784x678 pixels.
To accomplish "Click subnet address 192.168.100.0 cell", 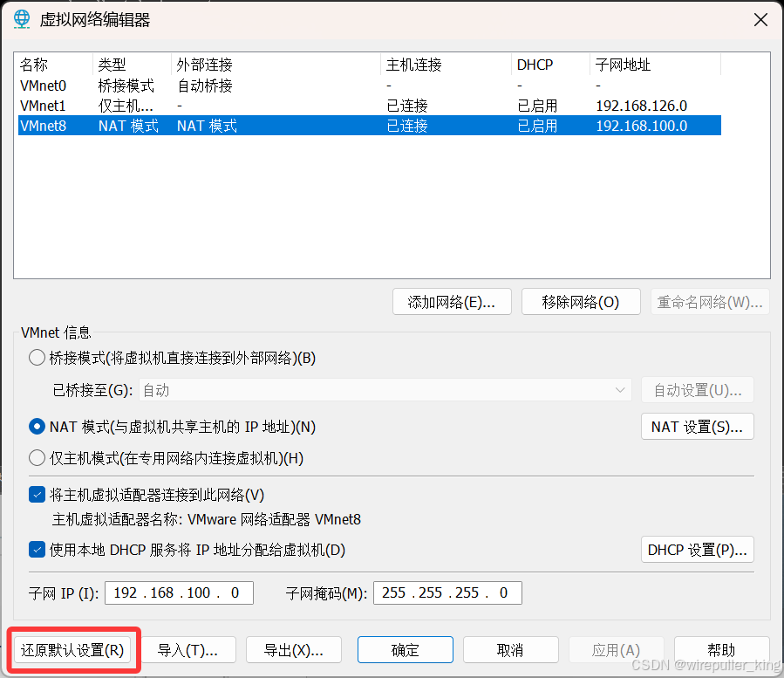I will click(x=642, y=126).
